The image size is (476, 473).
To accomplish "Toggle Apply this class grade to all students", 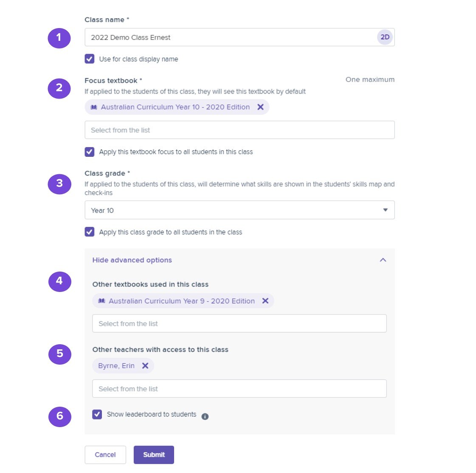I will (90, 232).
